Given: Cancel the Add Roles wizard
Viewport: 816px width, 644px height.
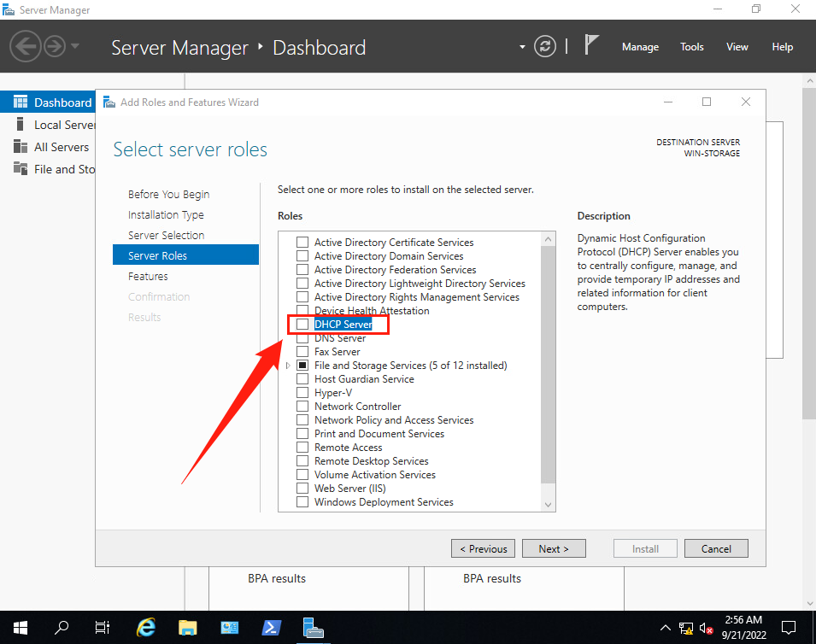Looking at the screenshot, I should [715, 548].
